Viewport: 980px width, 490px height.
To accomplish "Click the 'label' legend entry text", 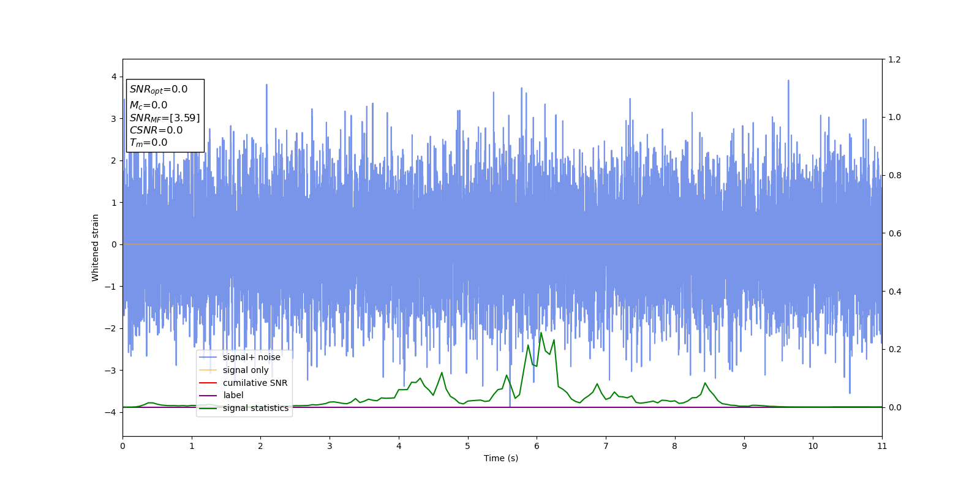I will pyautogui.click(x=233, y=395).
